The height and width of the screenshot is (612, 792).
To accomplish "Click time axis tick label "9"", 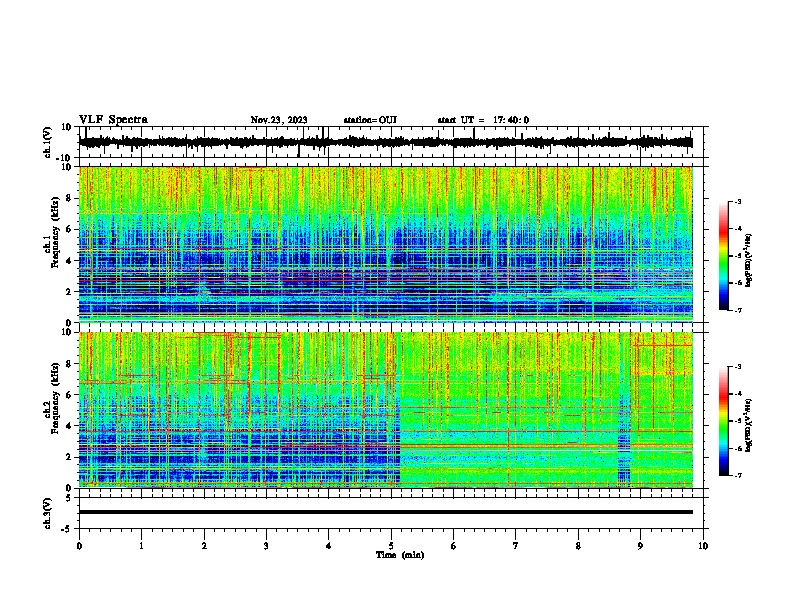I will pyautogui.click(x=640, y=546).
